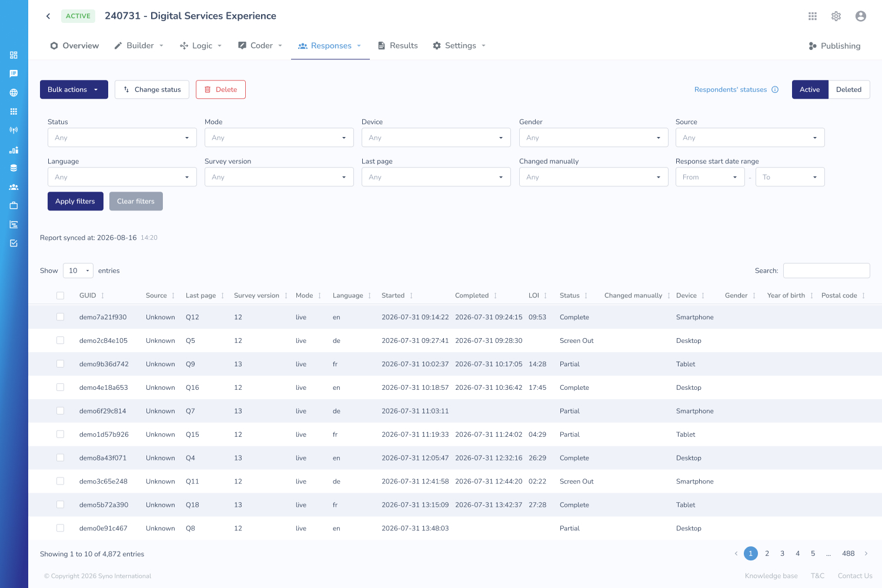This screenshot has width=882, height=588.
Task: Open the Status filter dropdown
Action: click(122, 138)
